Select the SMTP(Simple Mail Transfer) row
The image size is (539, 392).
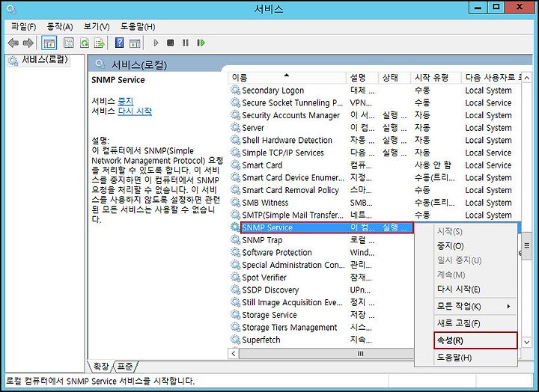pos(375,215)
